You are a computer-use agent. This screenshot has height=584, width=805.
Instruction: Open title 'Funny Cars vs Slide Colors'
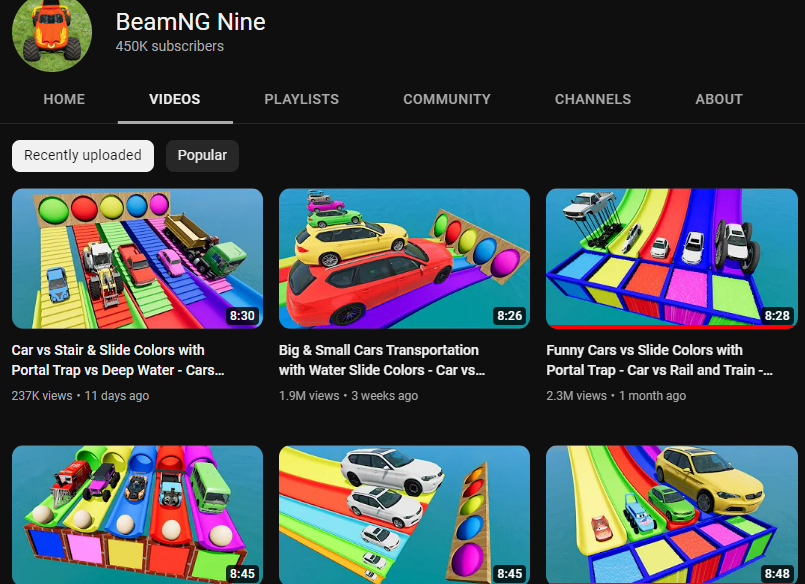point(659,360)
